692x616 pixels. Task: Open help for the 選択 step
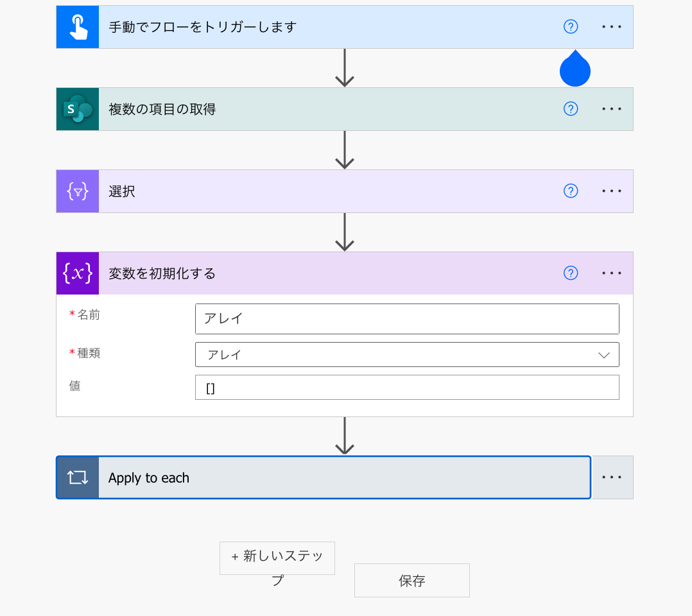point(570,191)
